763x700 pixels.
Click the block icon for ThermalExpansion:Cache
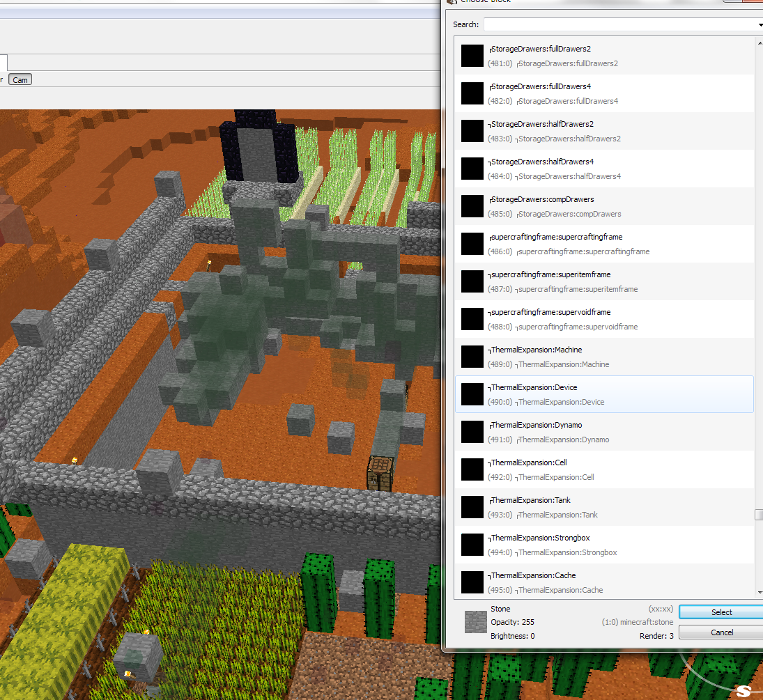(472, 582)
